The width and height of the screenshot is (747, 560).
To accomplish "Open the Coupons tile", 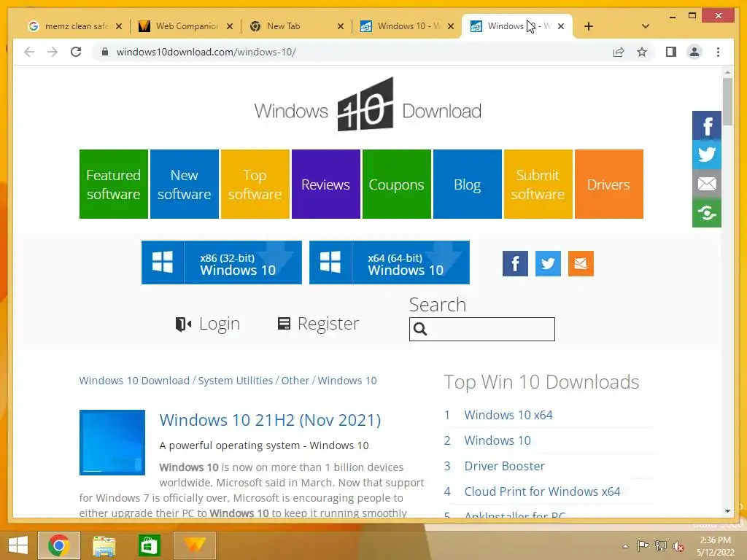I will click(x=396, y=184).
